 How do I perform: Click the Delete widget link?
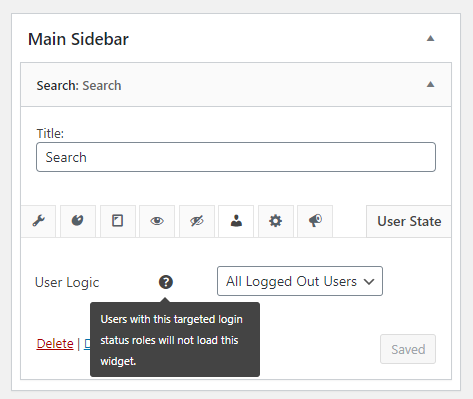(x=55, y=344)
